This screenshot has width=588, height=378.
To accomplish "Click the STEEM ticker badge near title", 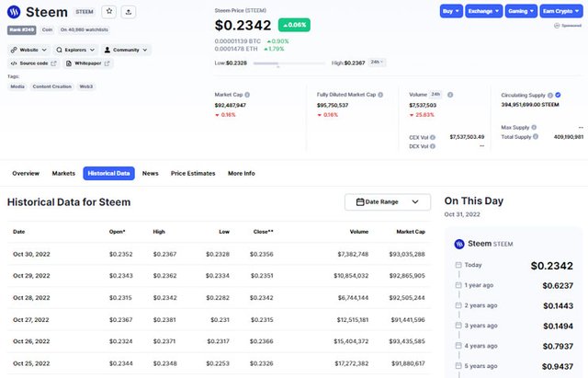I will point(85,12).
